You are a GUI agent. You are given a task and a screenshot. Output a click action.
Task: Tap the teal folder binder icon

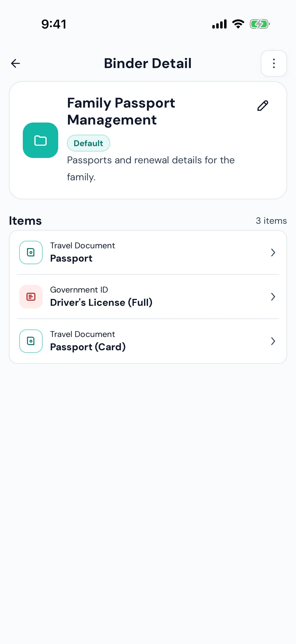40,140
